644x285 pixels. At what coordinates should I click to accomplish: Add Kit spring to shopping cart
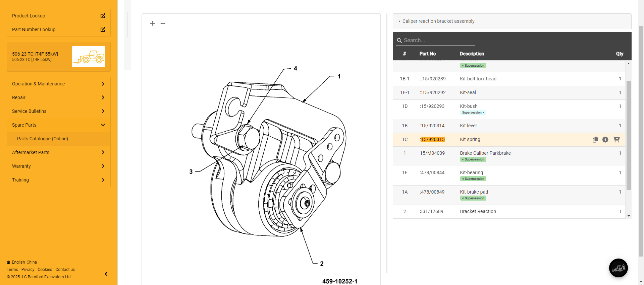point(616,140)
